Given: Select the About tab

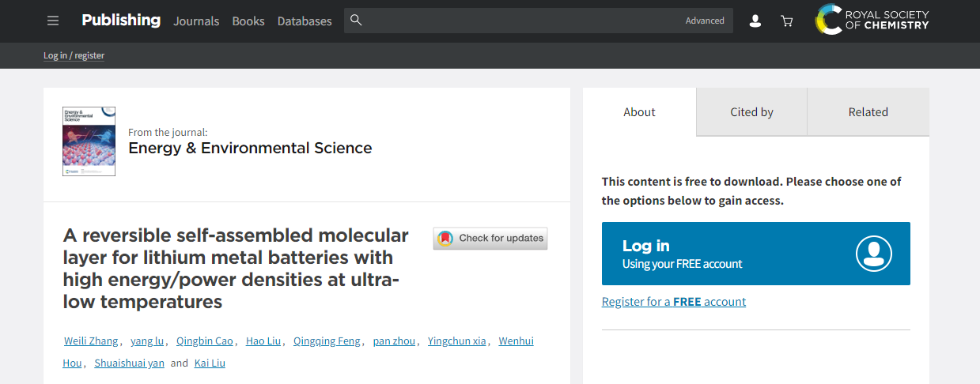Looking at the screenshot, I should coord(639,112).
